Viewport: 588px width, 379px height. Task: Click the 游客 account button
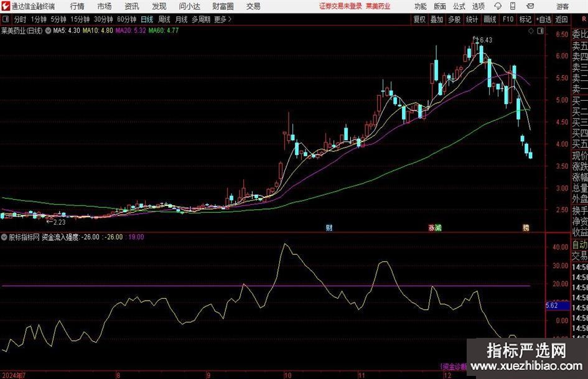(x=562, y=6)
